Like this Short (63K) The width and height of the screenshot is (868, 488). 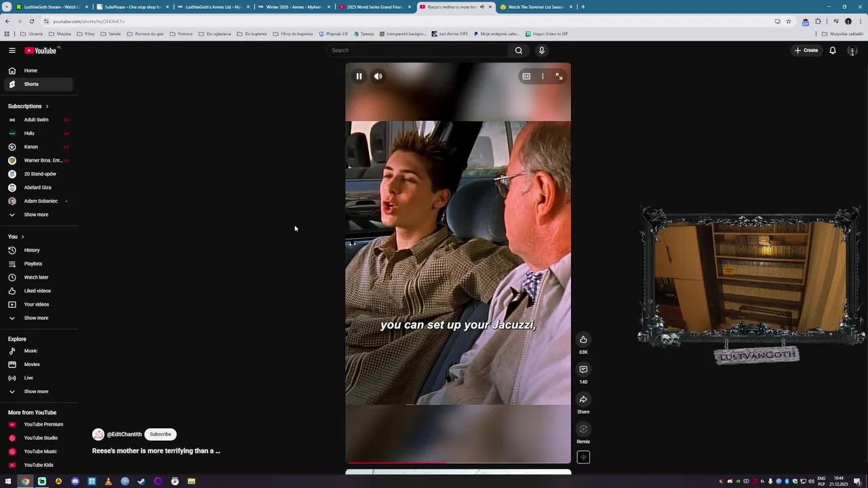pyautogui.click(x=583, y=340)
